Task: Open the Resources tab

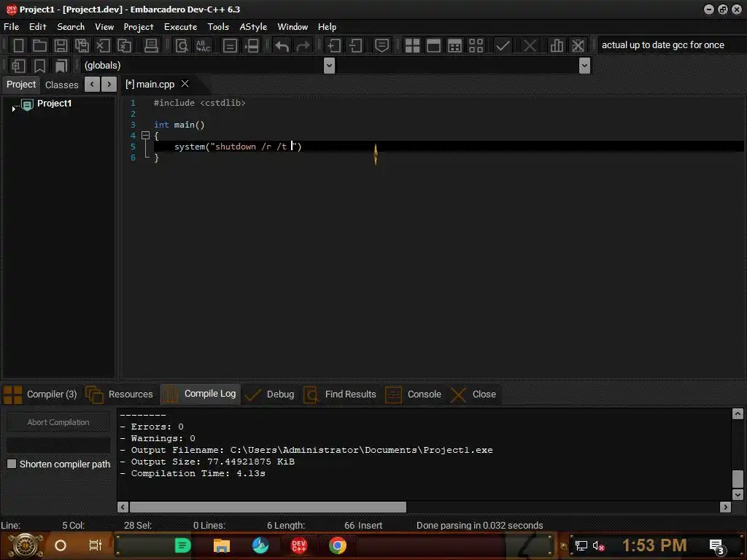Action: 120,394
